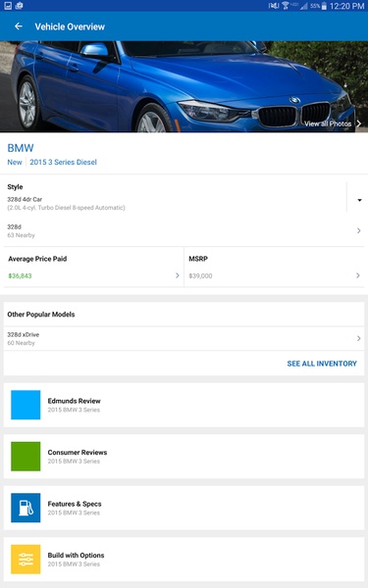Viewport: 368px width, 588px height.
Task: Open the Edmunds Review blue icon
Action: coord(26,405)
